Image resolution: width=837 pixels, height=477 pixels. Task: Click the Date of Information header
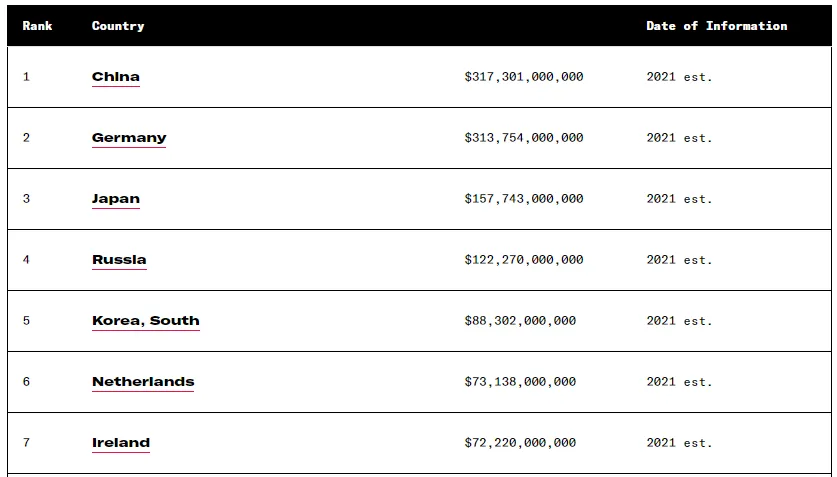[x=716, y=26]
